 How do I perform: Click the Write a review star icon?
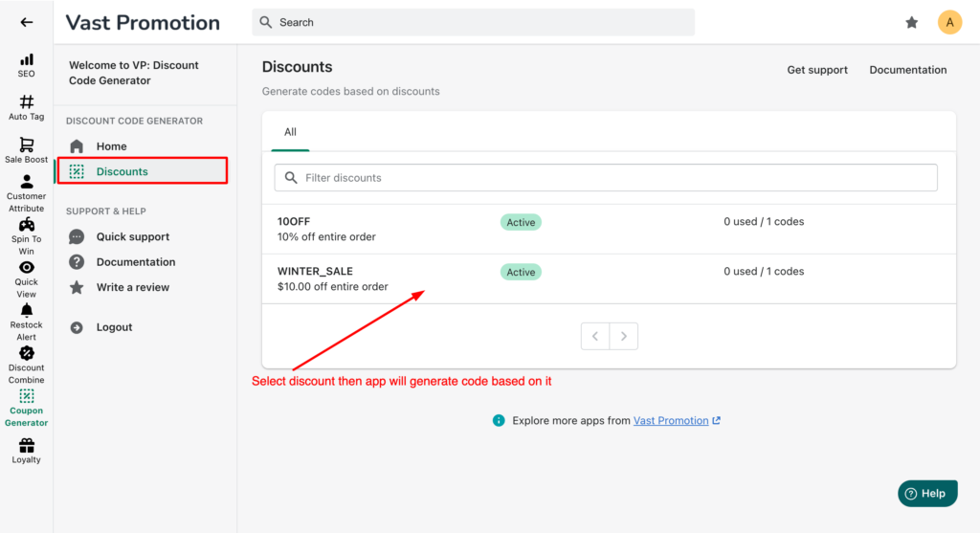pyautogui.click(x=77, y=287)
